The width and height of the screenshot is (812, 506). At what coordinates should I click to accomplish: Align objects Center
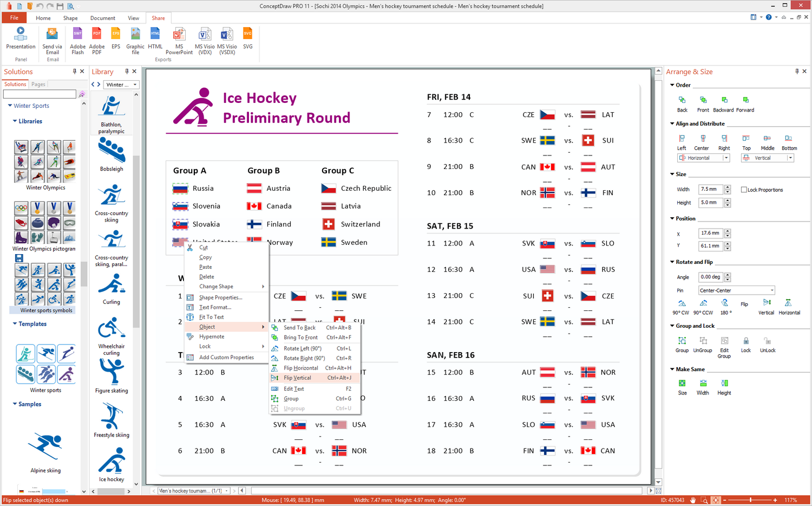coord(702,142)
